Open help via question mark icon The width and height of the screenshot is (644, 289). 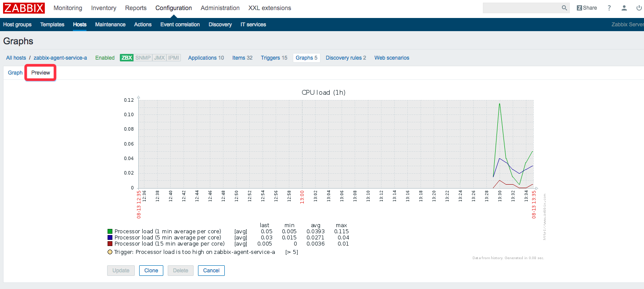[609, 8]
